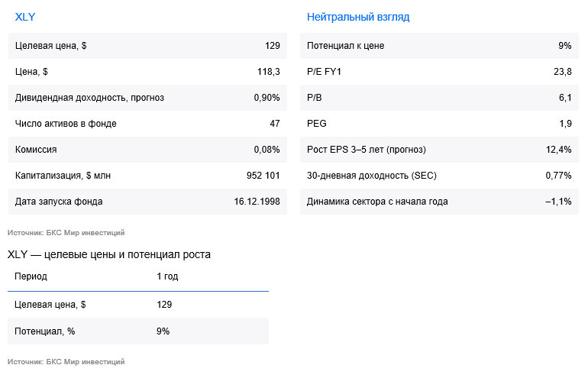Select the Комиссия value 0,08%
The image size is (588, 378).
267,150
